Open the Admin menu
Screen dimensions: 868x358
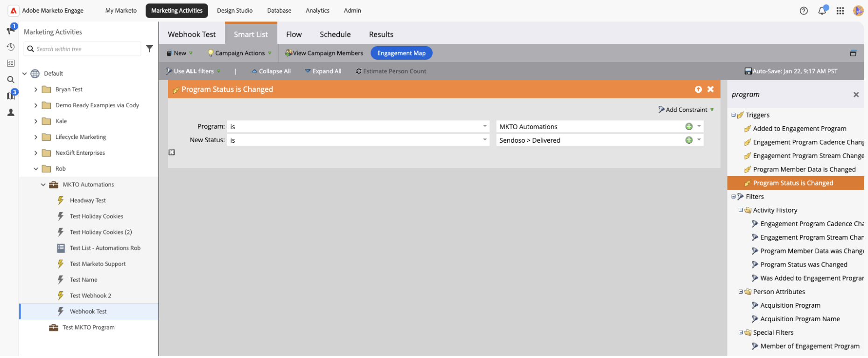pyautogui.click(x=352, y=10)
